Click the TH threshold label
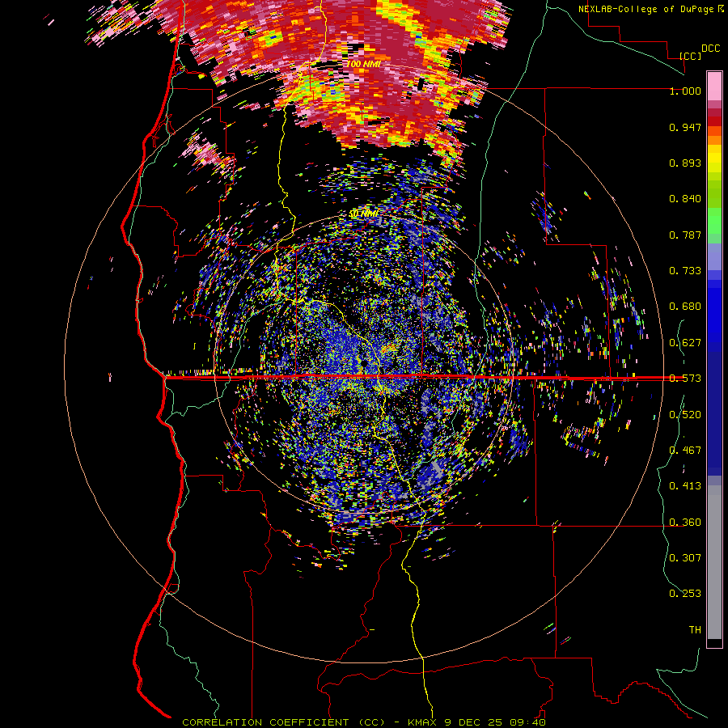The height and width of the screenshot is (728, 728). click(x=695, y=630)
